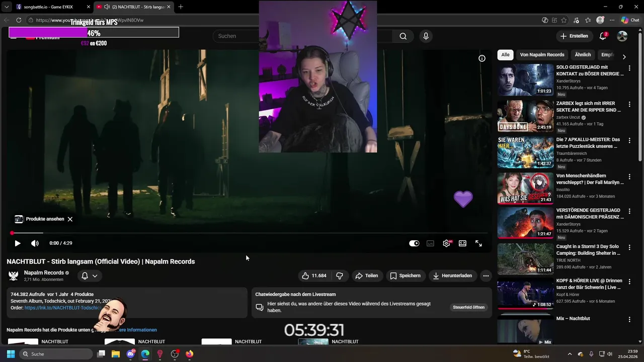Close the NACHTBLUT YouTube tab
Image resolution: width=644 pixels, height=362 pixels.
[169, 7]
